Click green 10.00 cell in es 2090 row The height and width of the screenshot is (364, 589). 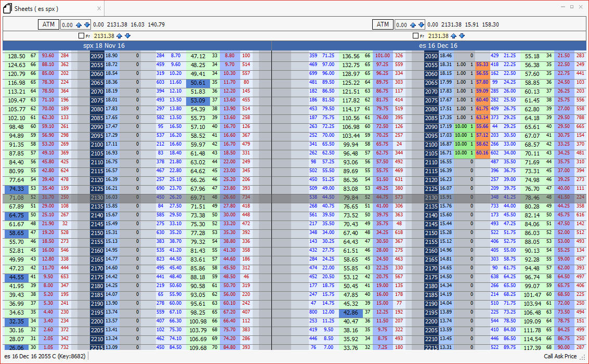click(461, 126)
